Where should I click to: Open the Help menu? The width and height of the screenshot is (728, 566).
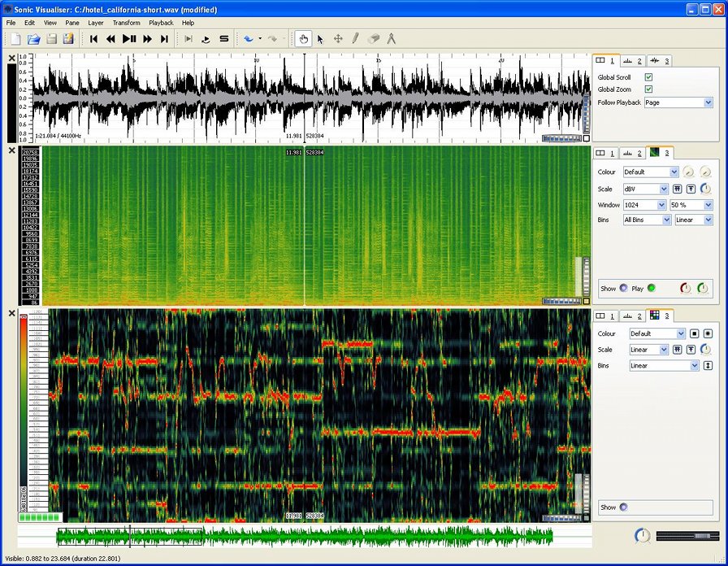188,23
